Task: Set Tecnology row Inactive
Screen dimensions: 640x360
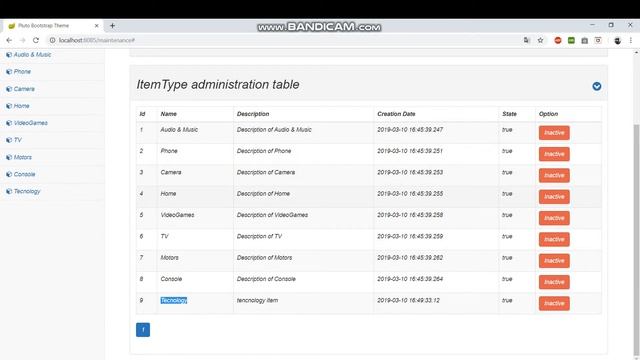Action: (x=554, y=303)
